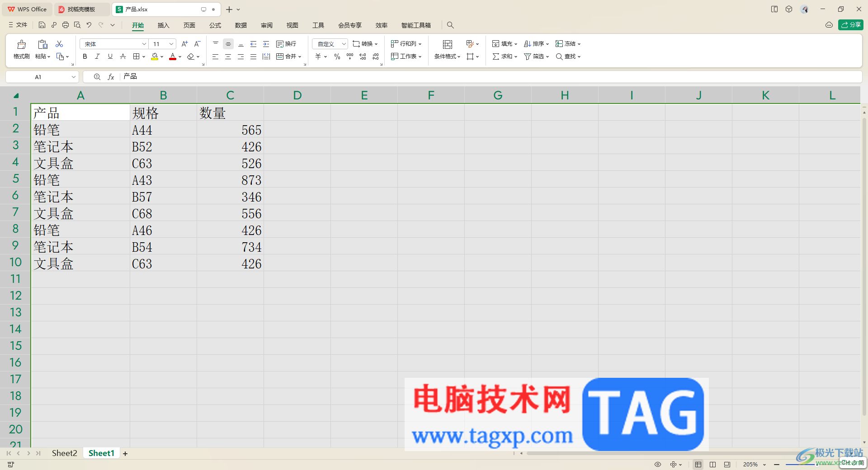Click the Copy icon in clipboard group
This screenshot has width=868, height=470.
(60, 56)
